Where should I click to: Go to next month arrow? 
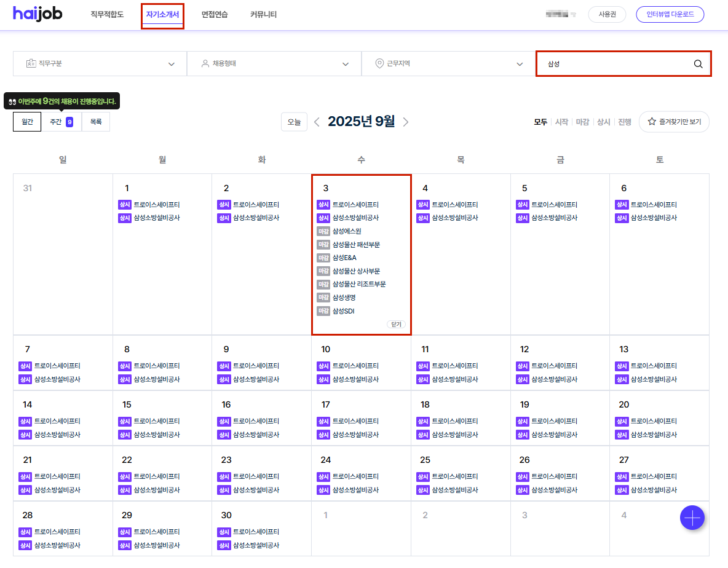406,122
